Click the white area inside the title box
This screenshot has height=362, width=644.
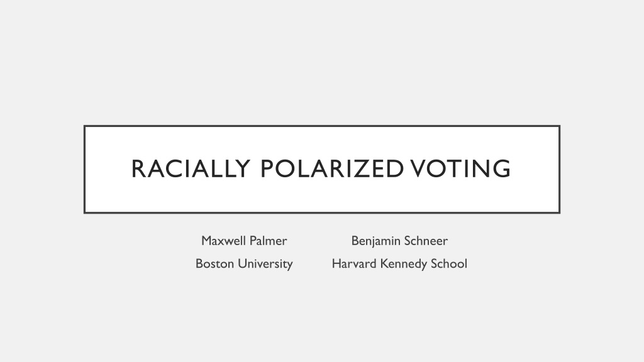[x=322, y=195]
